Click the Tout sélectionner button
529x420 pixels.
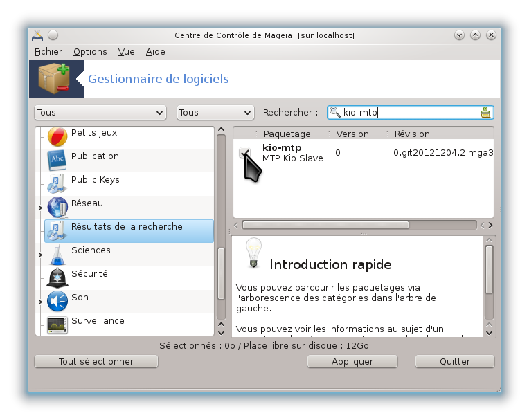point(96,361)
